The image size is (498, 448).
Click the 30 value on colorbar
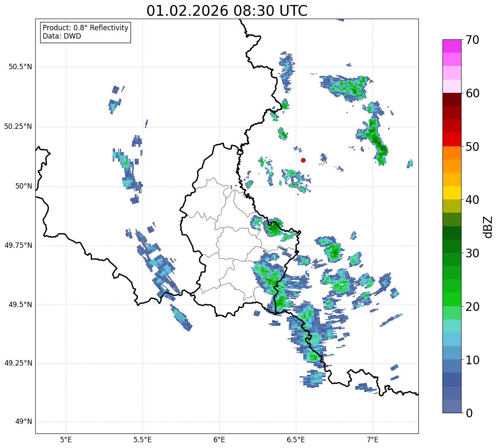coord(473,253)
